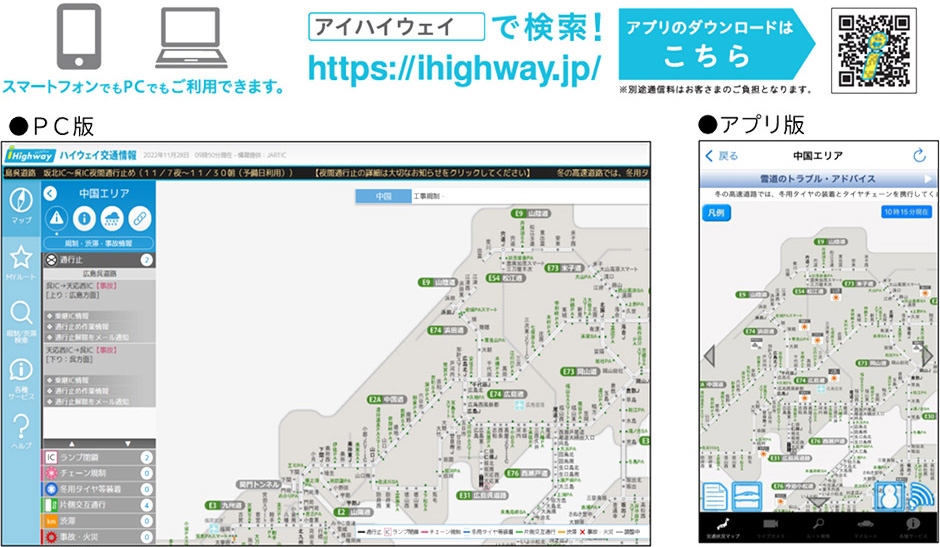Tap the down arrow on the app map

818,502
